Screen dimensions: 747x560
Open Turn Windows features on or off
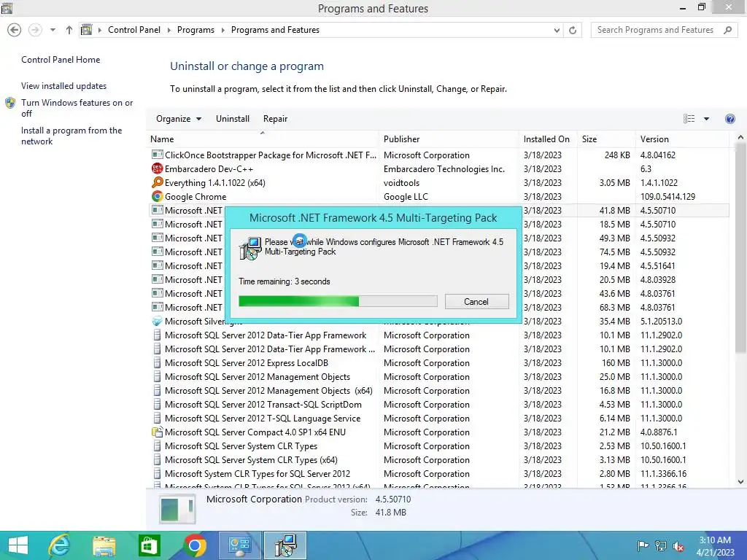(77, 108)
